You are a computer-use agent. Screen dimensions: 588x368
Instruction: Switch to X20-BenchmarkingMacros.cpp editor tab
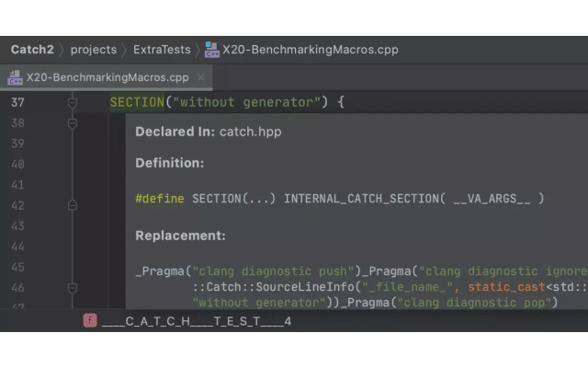pyautogui.click(x=107, y=77)
